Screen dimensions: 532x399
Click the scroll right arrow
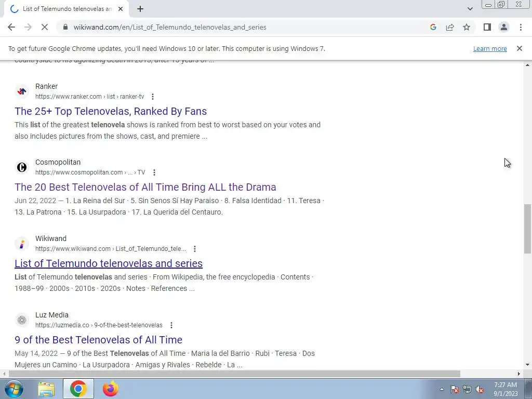pyautogui.click(x=519, y=374)
